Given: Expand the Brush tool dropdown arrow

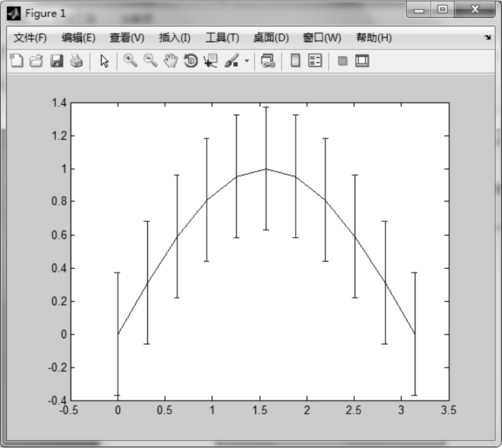Looking at the screenshot, I should tap(247, 61).
